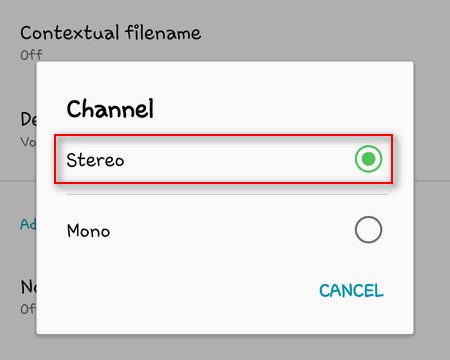450x360 pixels.
Task: Open the Contextual filename setting
Action: point(111,33)
